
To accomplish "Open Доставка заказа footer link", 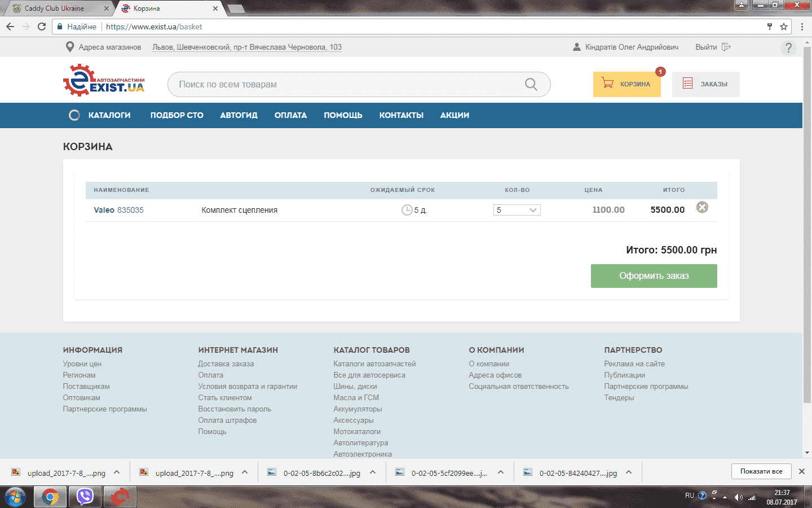I will coord(226,364).
